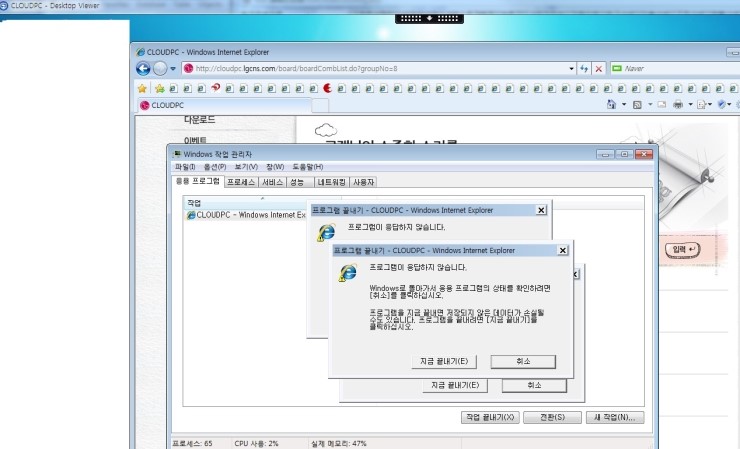Close the front 프로그램 끝내기 dialog
Viewport: 740px width, 449px height.
point(563,250)
